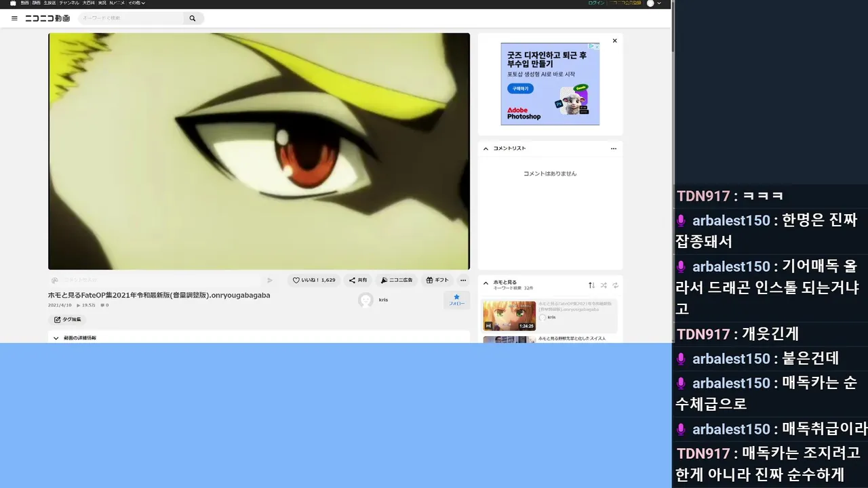Click the video title text ホモと見るFateOP集

(x=159, y=295)
